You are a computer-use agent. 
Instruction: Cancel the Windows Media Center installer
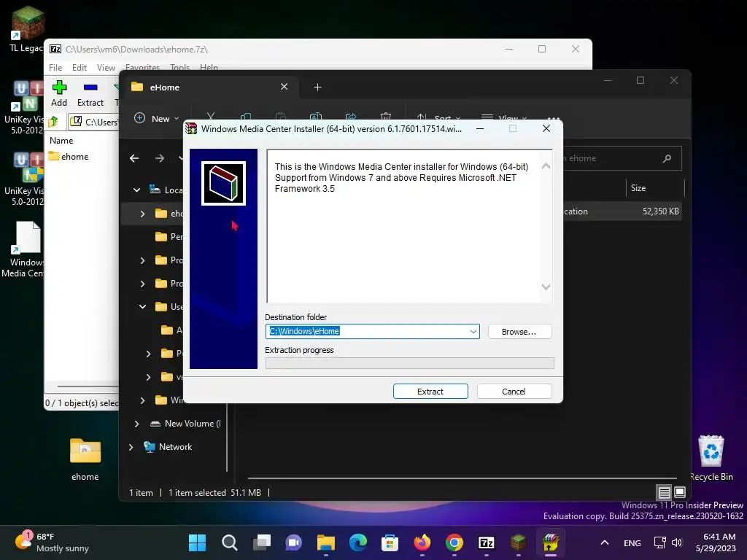point(514,392)
